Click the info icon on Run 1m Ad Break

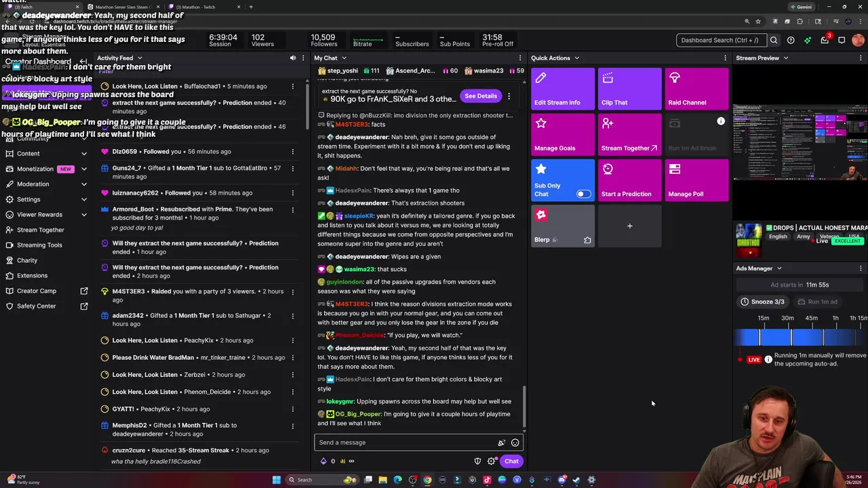point(721,121)
